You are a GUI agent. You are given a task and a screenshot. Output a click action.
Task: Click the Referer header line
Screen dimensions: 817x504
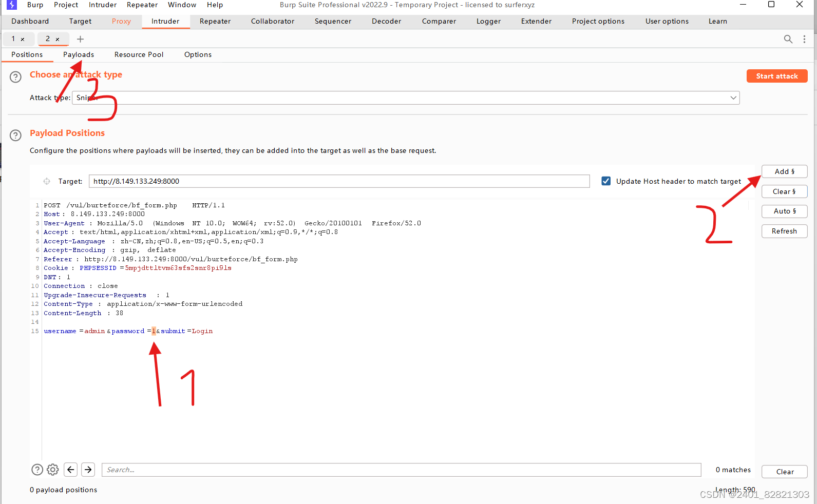[170, 259]
